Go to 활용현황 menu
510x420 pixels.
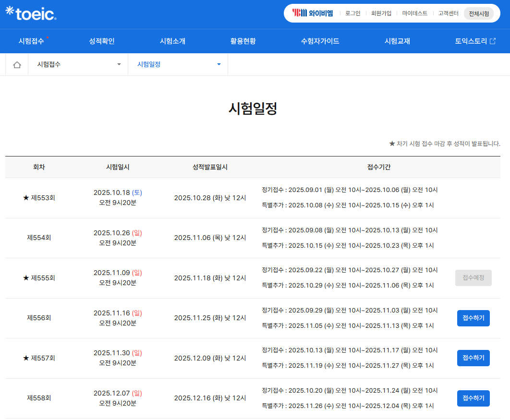243,41
